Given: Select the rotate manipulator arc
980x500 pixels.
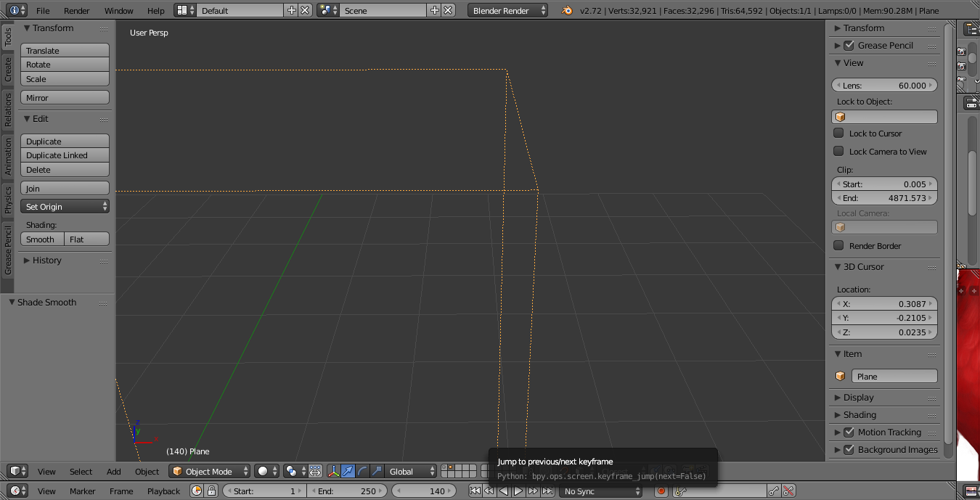Looking at the screenshot, I should tap(362, 471).
